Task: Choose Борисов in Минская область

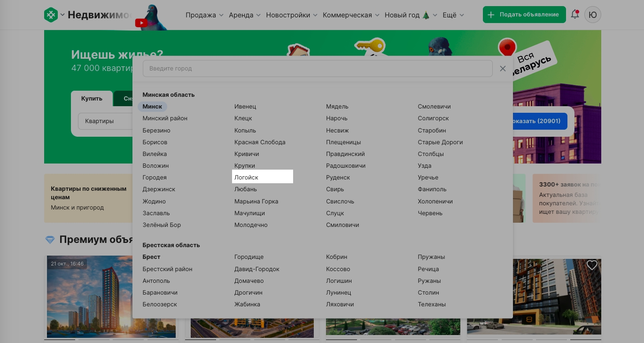Action: click(155, 142)
